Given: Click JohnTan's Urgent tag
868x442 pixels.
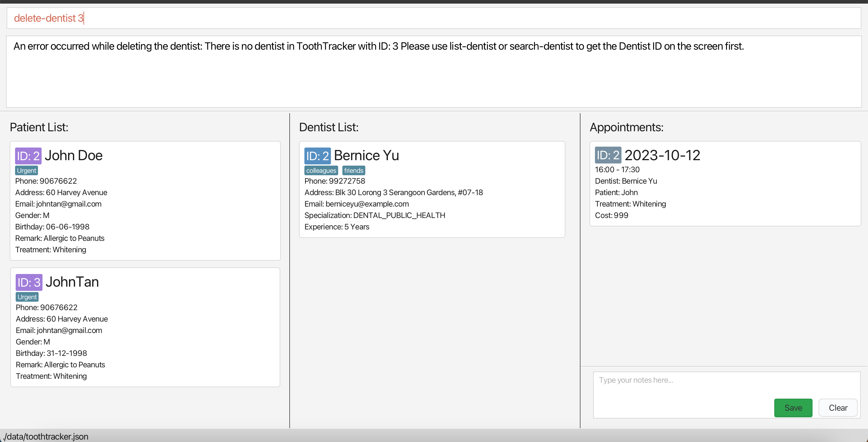Looking at the screenshot, I should [x=27, y=297].
